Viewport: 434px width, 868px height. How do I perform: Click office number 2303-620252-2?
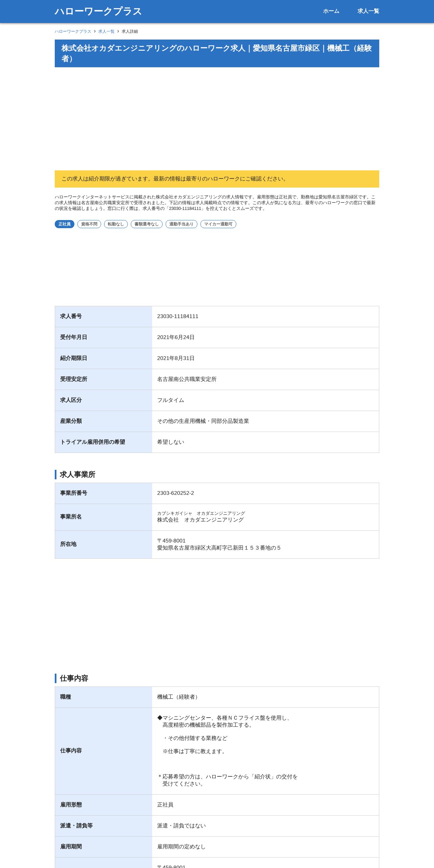176,493
